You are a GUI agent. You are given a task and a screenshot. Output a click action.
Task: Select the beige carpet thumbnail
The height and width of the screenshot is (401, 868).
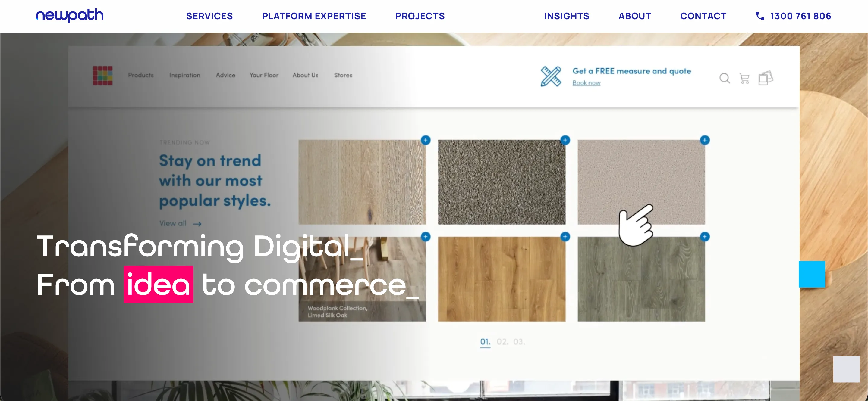pos(641,182)
